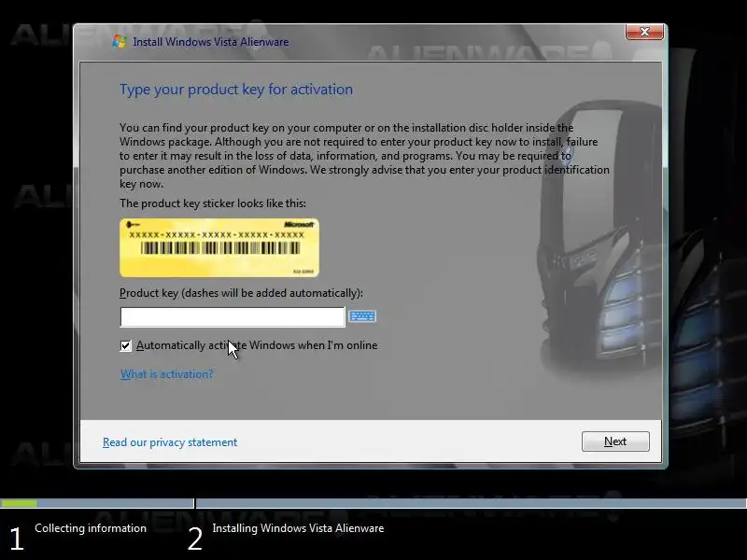This screenshot has height=560, width=747.
Task: Click the 'Product key (dashes will be added automatically):' label
Action: 241,293
